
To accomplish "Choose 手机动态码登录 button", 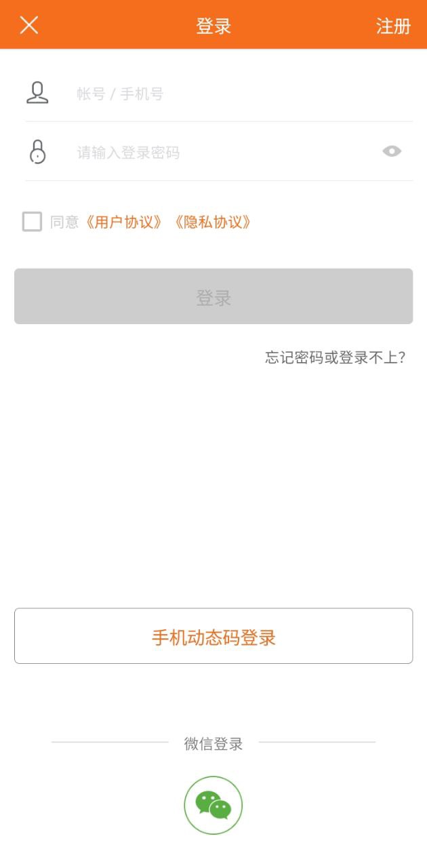I will coord(213,636).
